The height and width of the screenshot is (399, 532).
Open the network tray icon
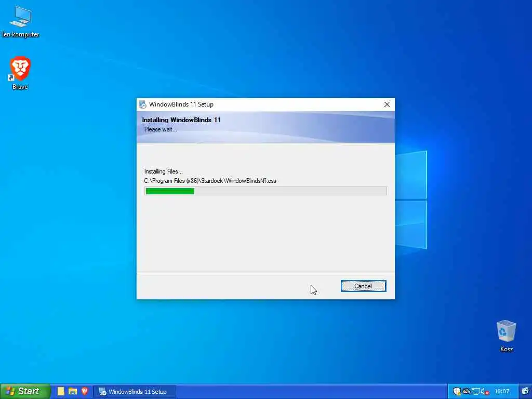[476, 392]
